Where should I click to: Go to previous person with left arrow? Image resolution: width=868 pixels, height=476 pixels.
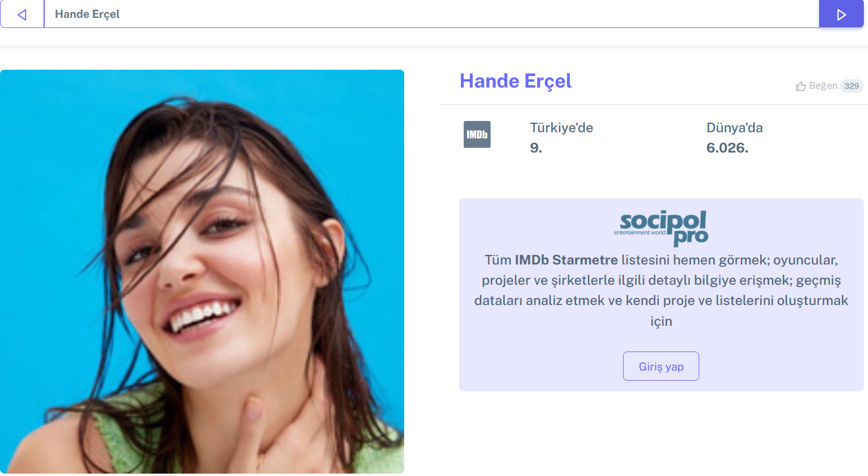point(22,14)
